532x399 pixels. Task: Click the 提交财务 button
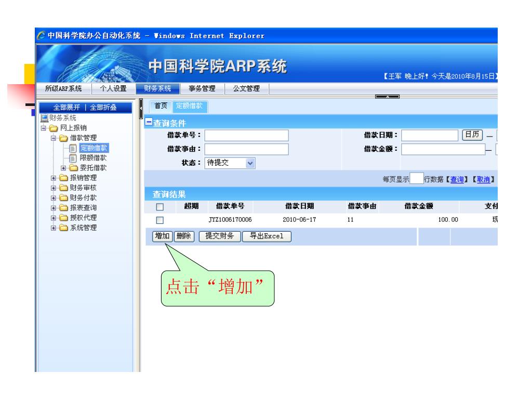220,236
